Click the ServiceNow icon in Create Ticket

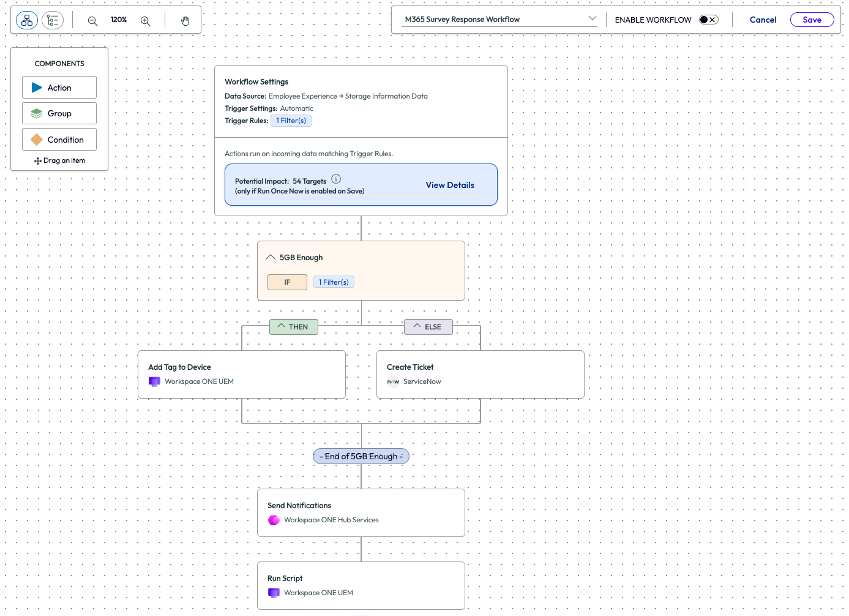click(x=393, y=381)
